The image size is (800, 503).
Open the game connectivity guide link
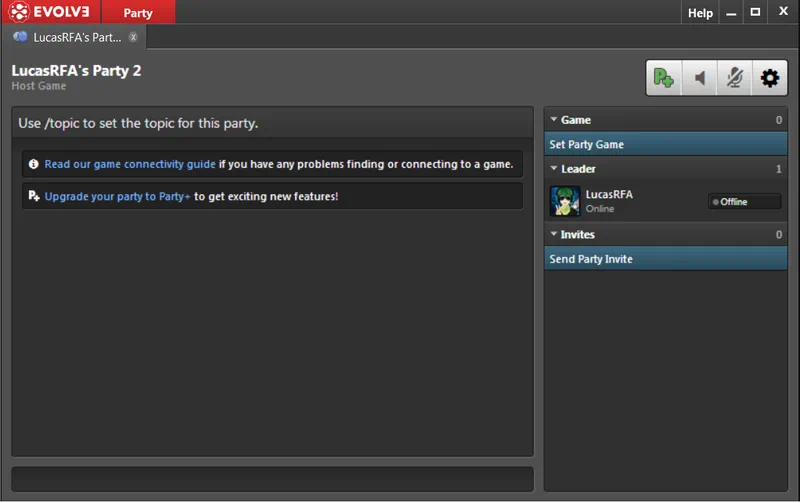tap(130, 164)
